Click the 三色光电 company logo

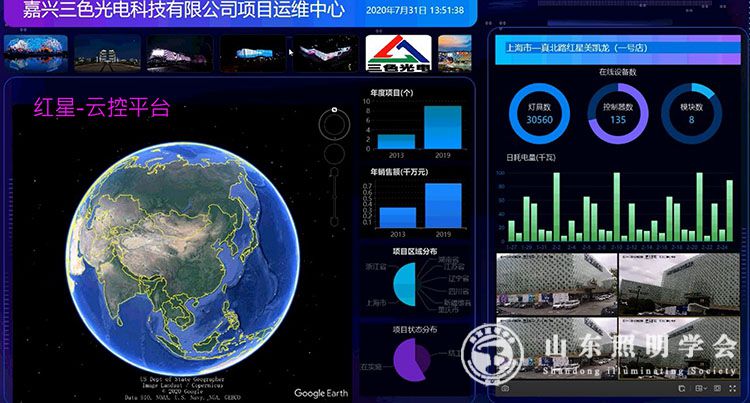click(x=398, y=53)
